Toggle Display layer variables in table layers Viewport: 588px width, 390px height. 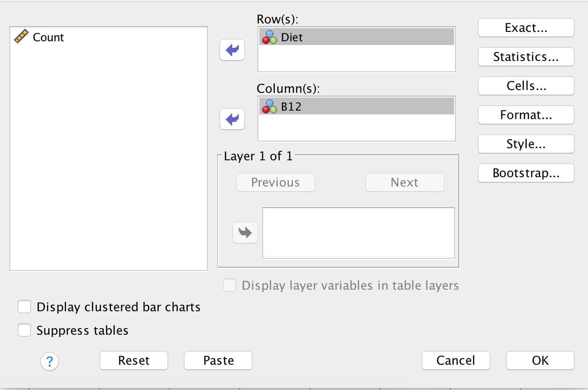coord(229,285)
